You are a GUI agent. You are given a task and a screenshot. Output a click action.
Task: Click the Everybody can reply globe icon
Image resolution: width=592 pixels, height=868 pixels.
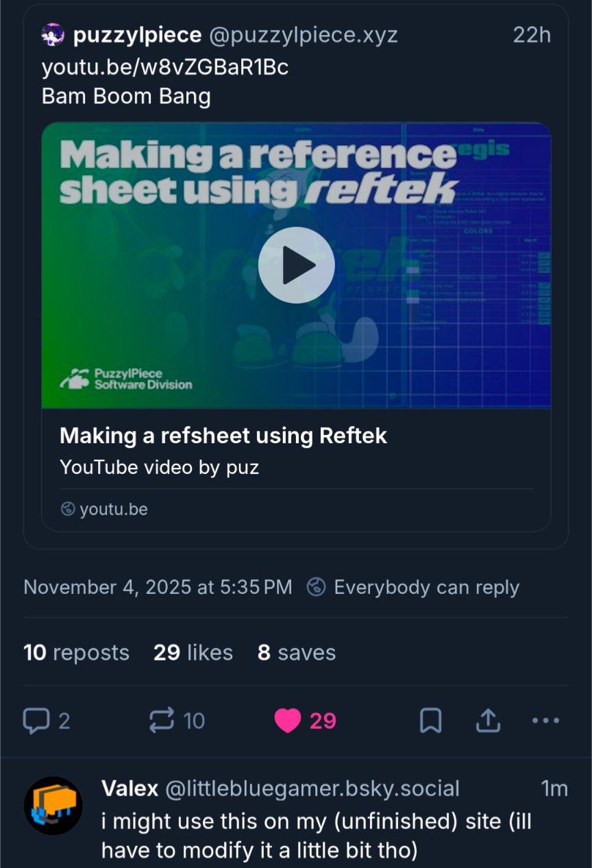tap(316, 587)
